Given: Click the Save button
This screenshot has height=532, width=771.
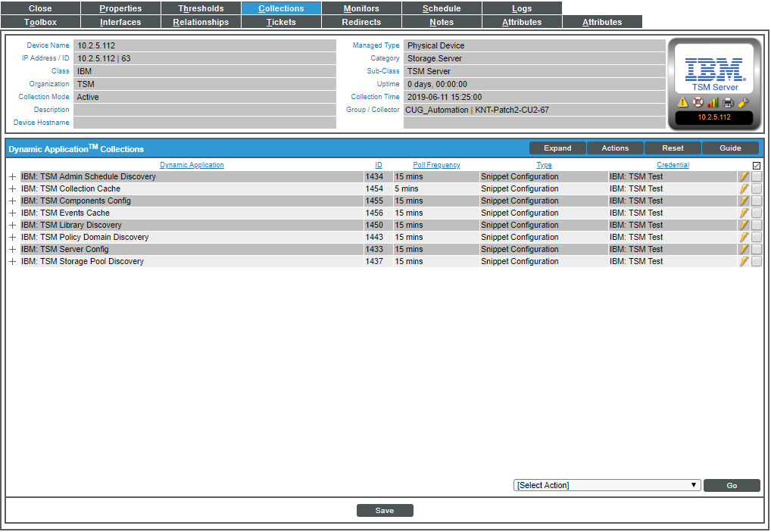Looking at the screenshot, I should click(385, 510).
